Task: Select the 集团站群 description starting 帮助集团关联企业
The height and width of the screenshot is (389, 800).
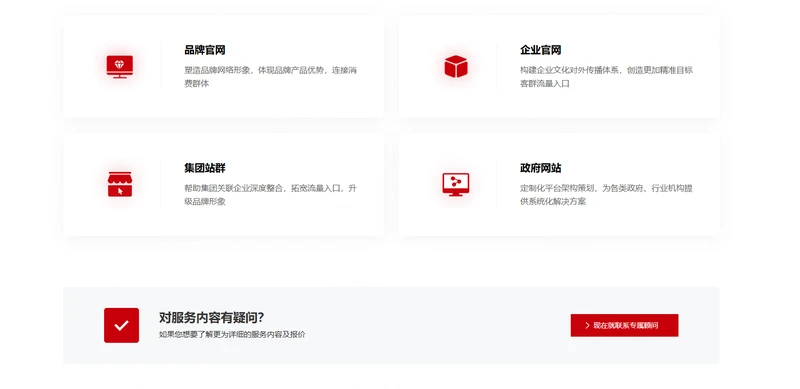Action: 270,194
